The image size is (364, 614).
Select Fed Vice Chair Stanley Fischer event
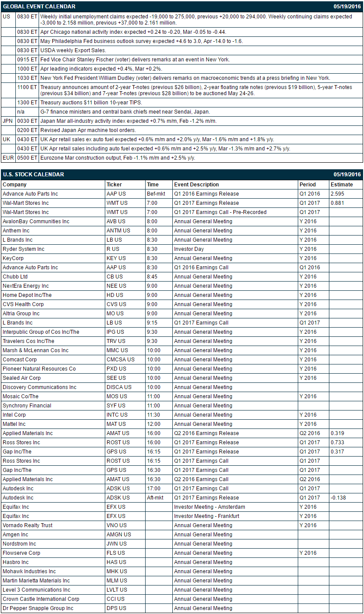pos(182,60)
